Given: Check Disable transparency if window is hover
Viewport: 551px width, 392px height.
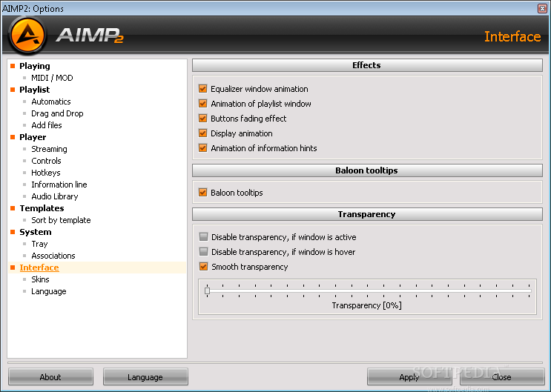Looking at the screenshot, I should (203, 251).
